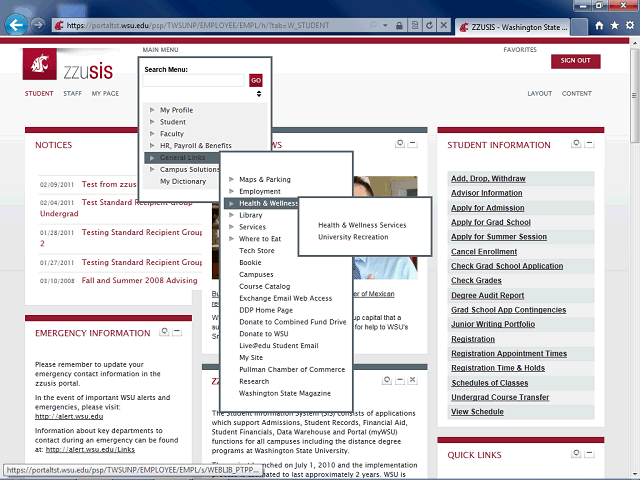This screenshot has width=640, height=480.
Task: Choose My Dictionary in the main menu
Action: point(183,181)
